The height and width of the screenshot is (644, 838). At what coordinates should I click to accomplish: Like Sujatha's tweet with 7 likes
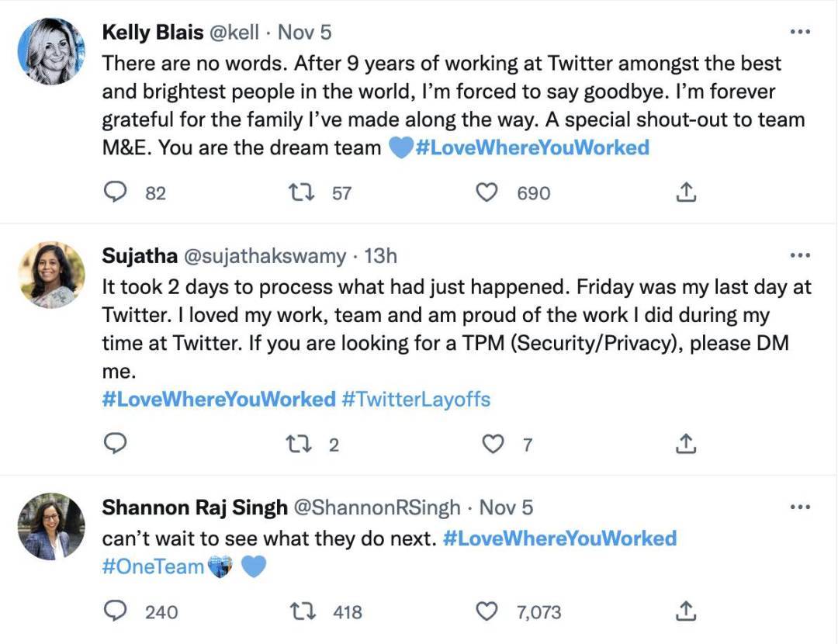[493, 443]
